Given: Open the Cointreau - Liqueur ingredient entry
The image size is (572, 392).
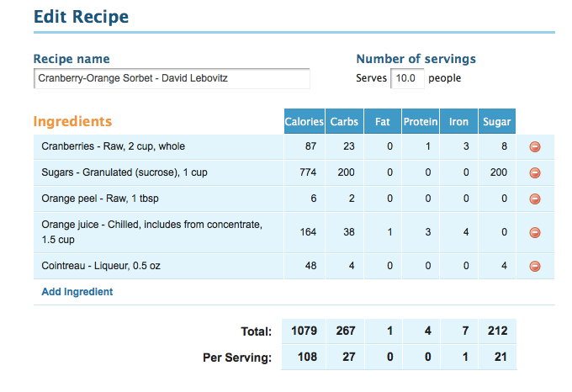Looking at the screenshot, I should (x=101, y=266).
